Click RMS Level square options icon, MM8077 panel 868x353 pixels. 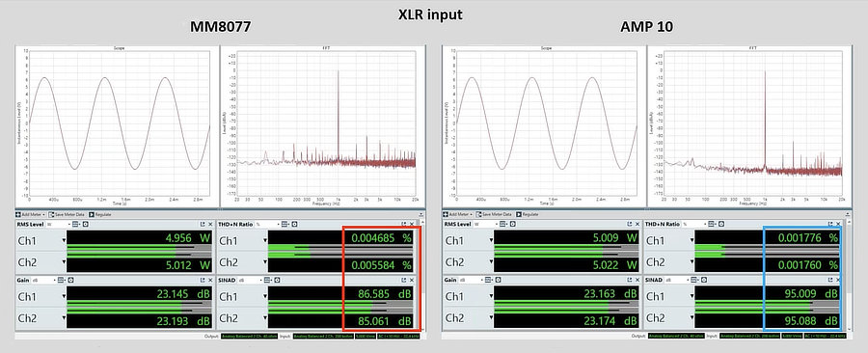pyautogui.click(x=85, y=224)
